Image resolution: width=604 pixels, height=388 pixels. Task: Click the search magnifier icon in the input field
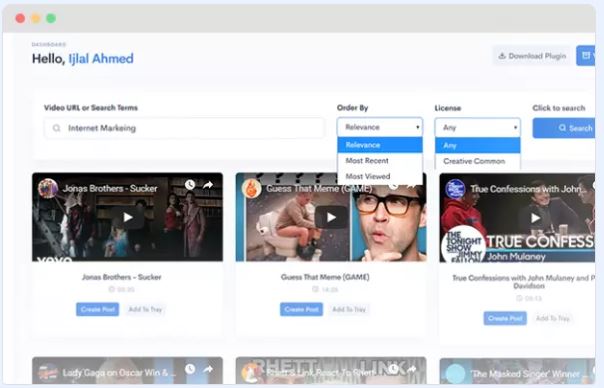point(57,128)
